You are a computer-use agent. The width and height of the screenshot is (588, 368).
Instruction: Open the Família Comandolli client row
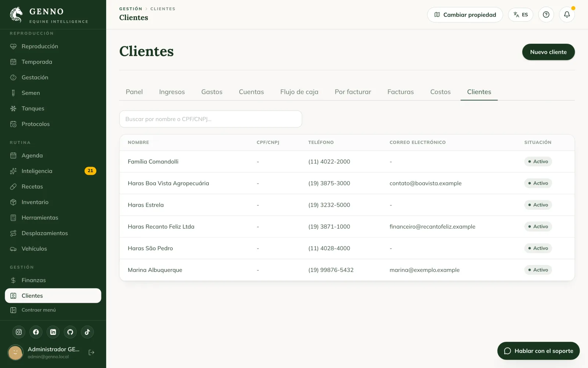347,162
